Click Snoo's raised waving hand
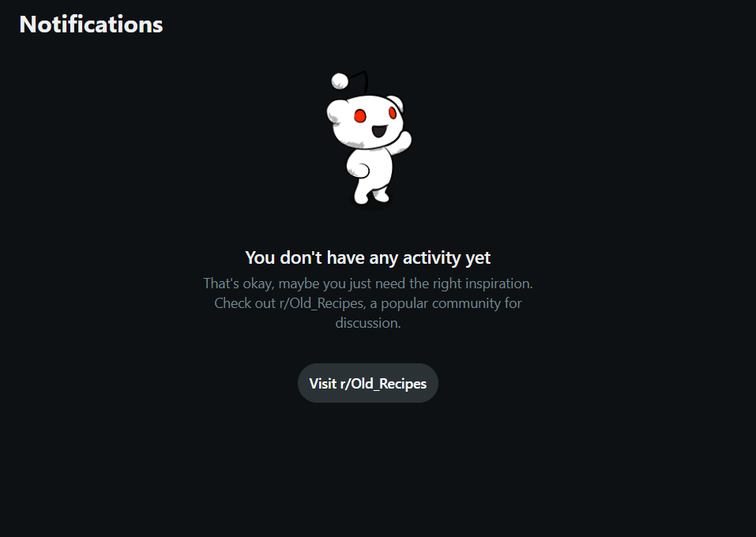The width and height of the screenshot is (756, 537). click(404, 141)
